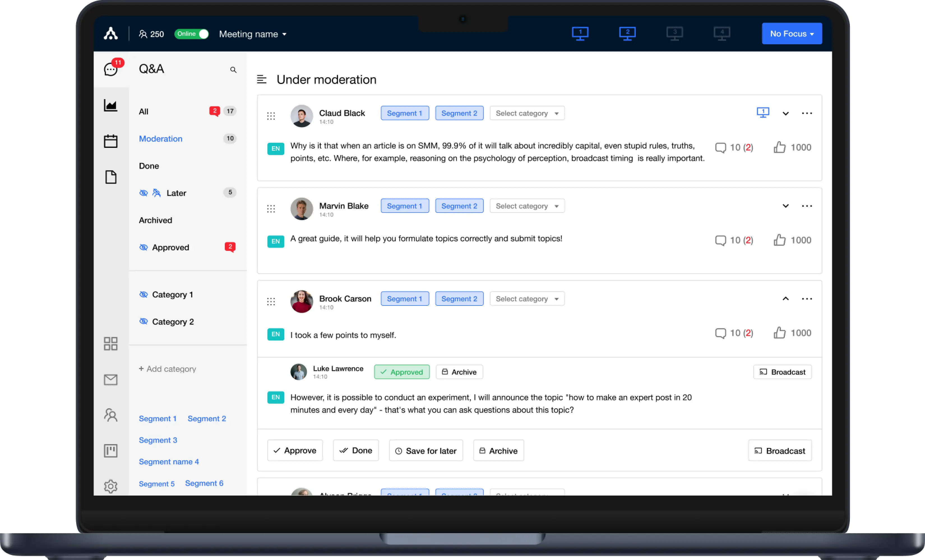925x560 pixels.
Task: Toggle visibility eye icon next to Category 1
Action: coord(144,294)
